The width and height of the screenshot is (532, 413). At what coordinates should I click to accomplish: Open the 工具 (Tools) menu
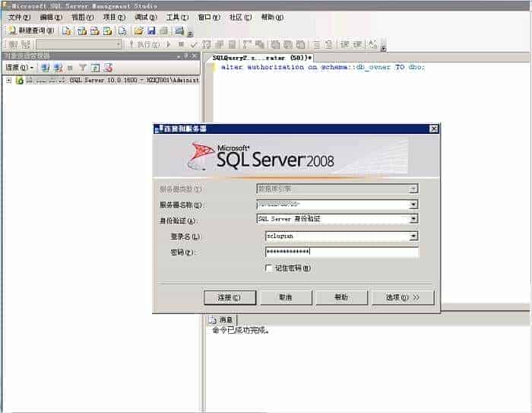(x=177, y=17)
